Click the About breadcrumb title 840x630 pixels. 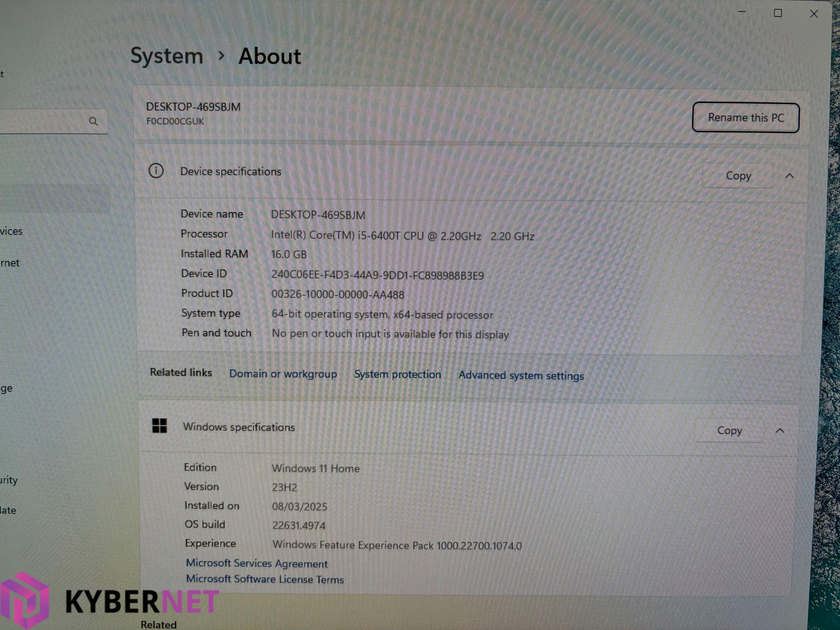coord(270,56)
